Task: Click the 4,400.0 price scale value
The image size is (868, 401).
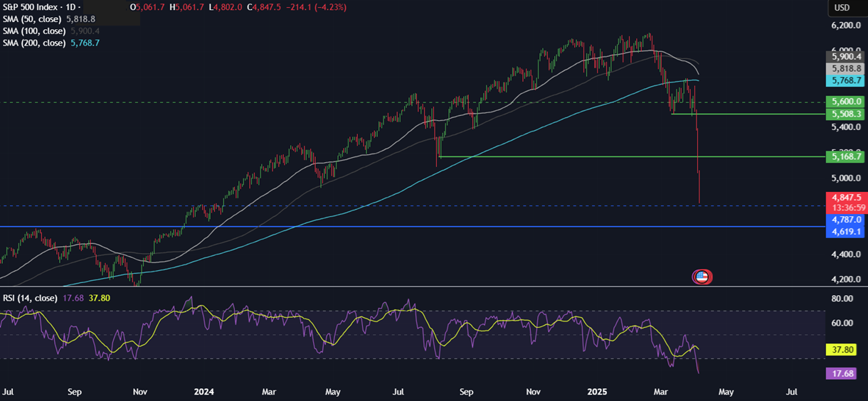Action: [845, 254]
